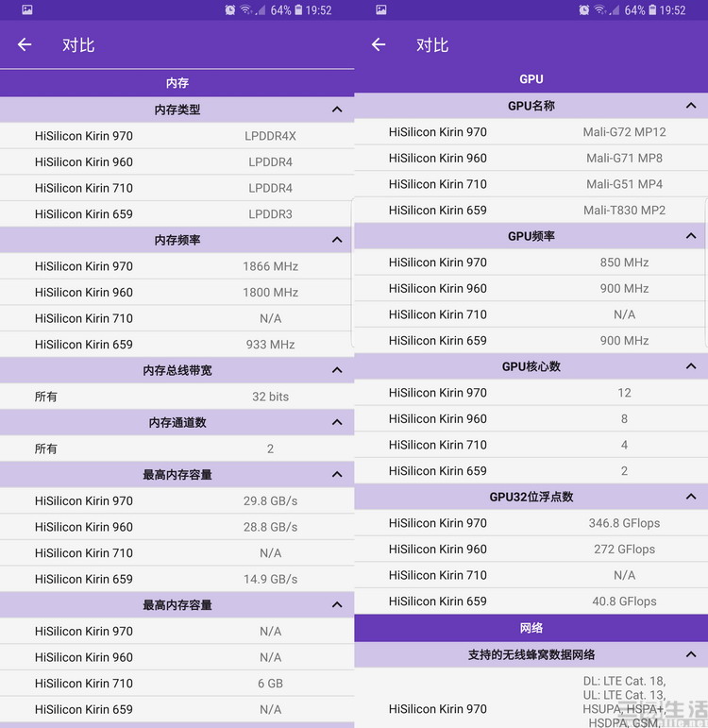708x728 pixels.
Task: Select Kirin 970 row showing 29.8 GB/s
Action: coord(177,500)
